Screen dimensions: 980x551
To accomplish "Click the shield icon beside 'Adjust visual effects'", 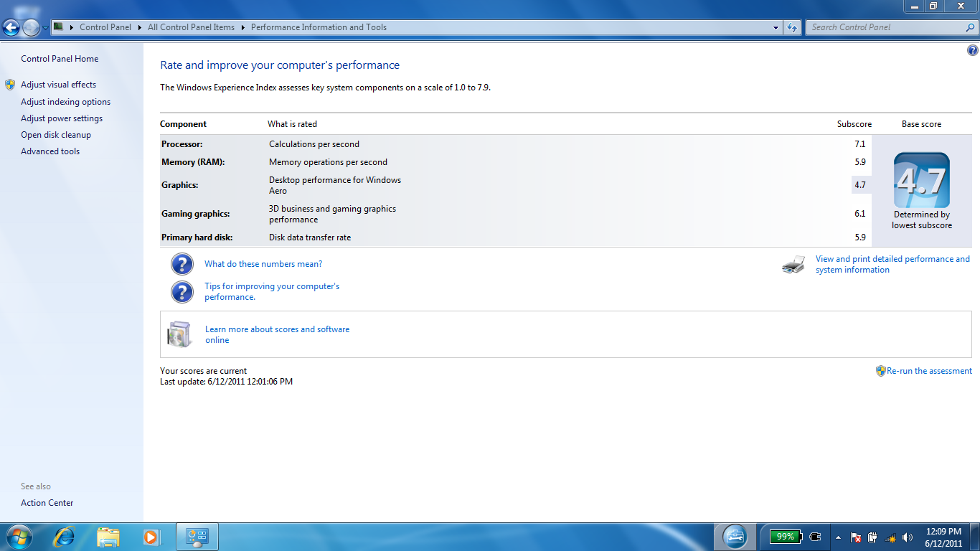I will (x=10, y=85).
